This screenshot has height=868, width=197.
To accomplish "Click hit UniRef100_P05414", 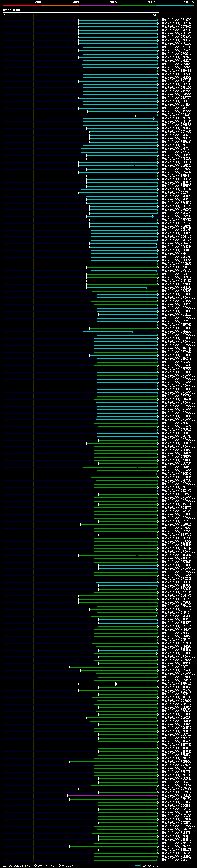I will (x=176, y=108).
